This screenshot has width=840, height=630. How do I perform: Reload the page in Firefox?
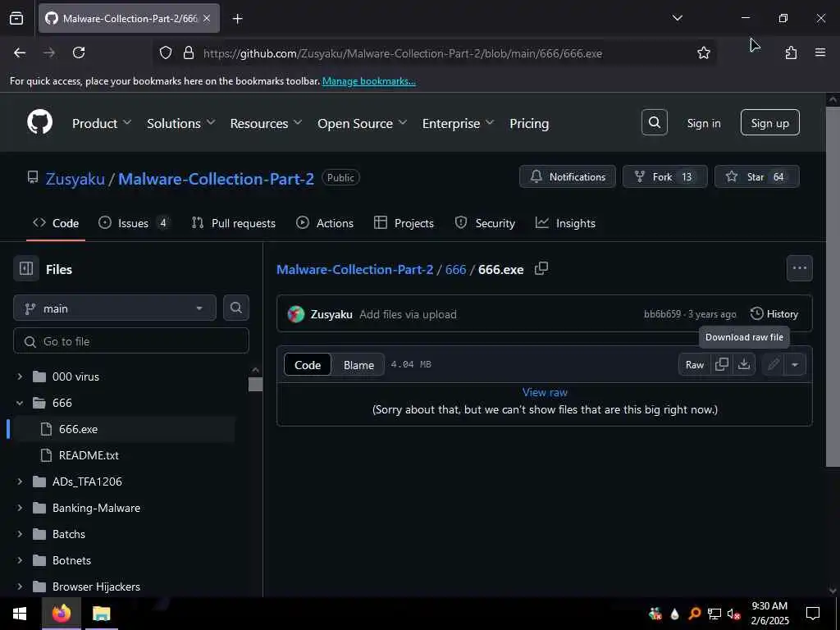tap(79, 52)
